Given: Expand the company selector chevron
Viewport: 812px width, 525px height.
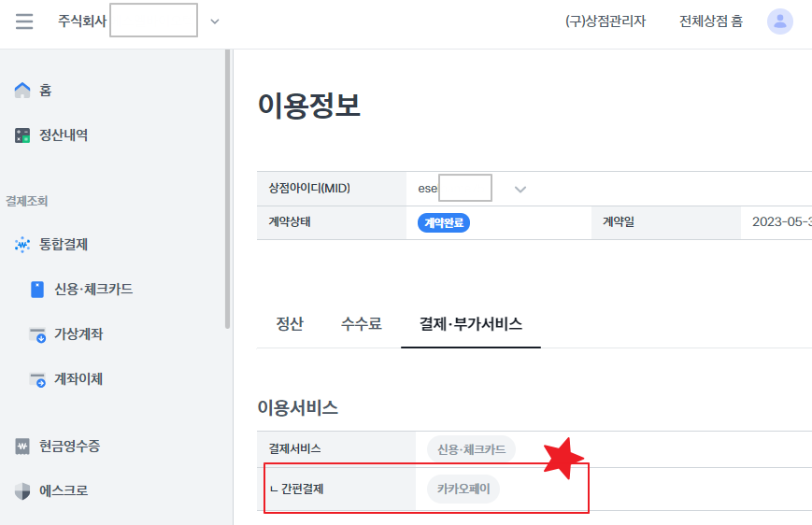Looking at the screenshot, I should pos(214,21).
